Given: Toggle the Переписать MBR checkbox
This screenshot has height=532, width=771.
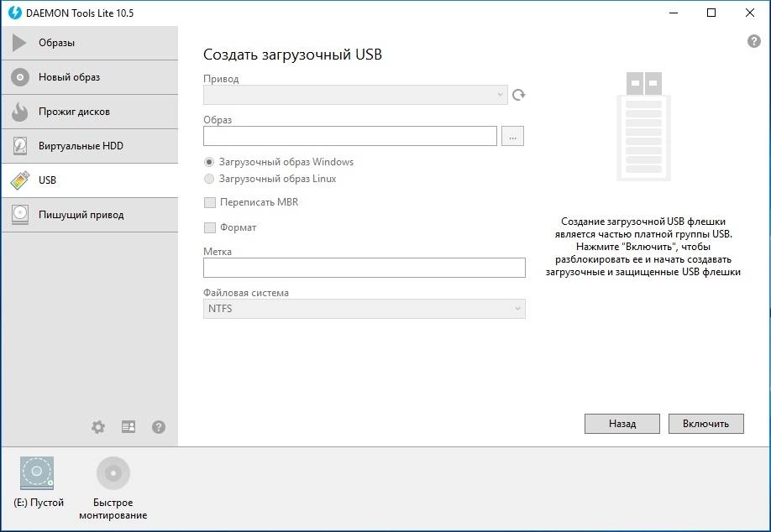Looking at the screenshot, I should [x=210, y=202].
